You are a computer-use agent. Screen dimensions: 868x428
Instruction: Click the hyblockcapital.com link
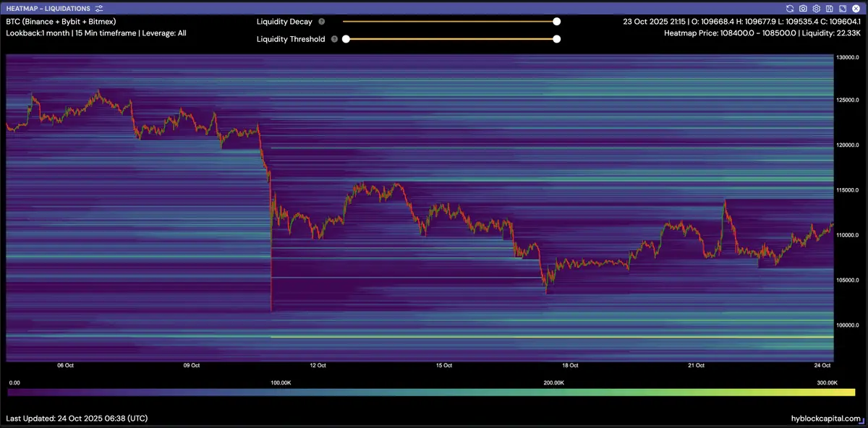click(x=826, y=419)
